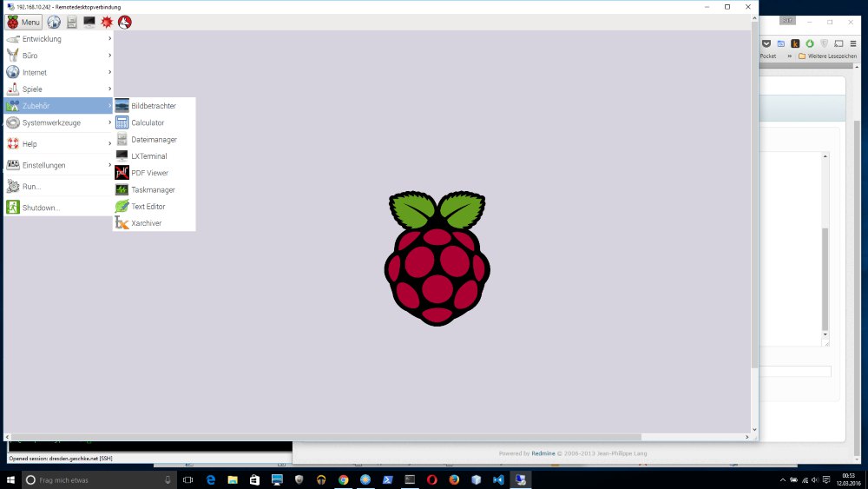Open the file manager cabinet icon in panel
This screenshot has height=489, width=868.
pos(71,23)
